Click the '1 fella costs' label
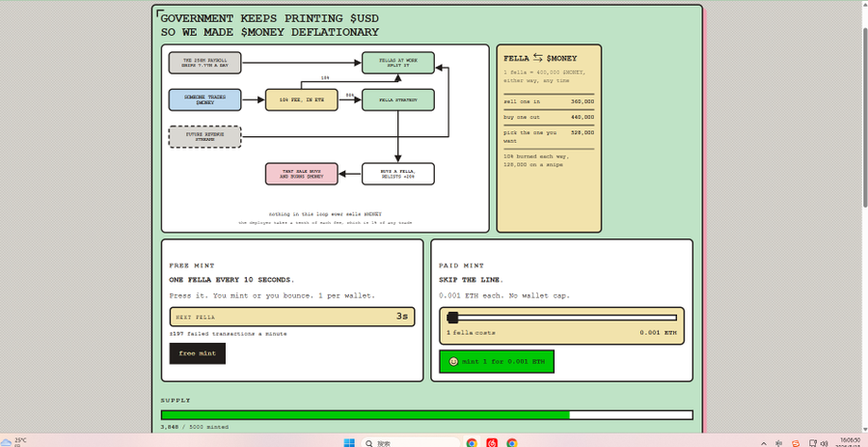Viewport: 868px width, 447px height. [x=471, y=333]
